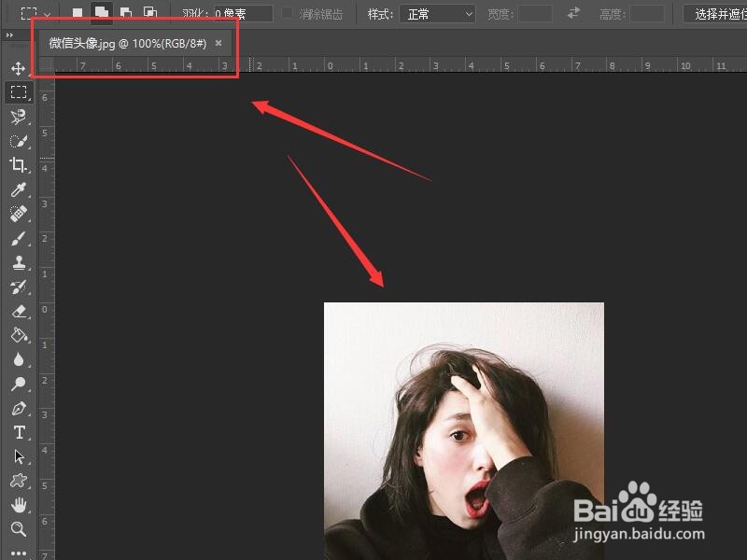
Task: Click the width input field
Action: click(534, 14)
